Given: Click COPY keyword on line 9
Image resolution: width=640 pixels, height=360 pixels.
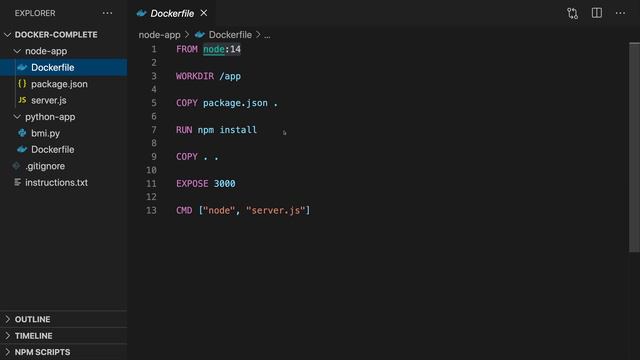Looking at the screenshot, I should click(187, 157).
